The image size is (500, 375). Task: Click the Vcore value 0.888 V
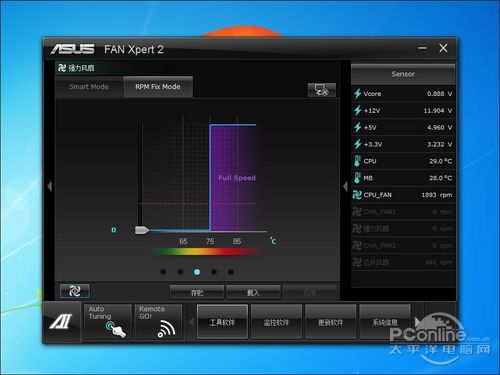[x=439, y=94]
